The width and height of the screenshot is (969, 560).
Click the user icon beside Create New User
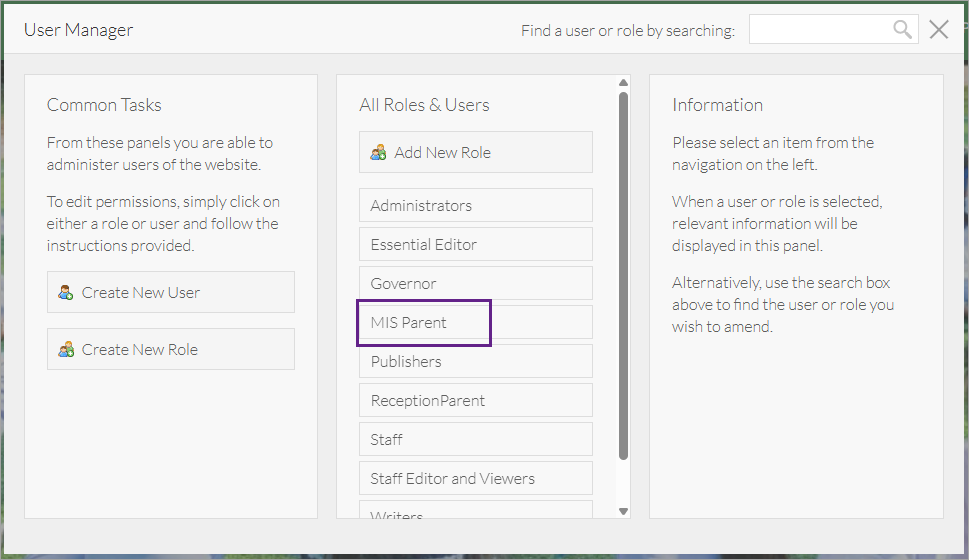[x=66, y=293]
